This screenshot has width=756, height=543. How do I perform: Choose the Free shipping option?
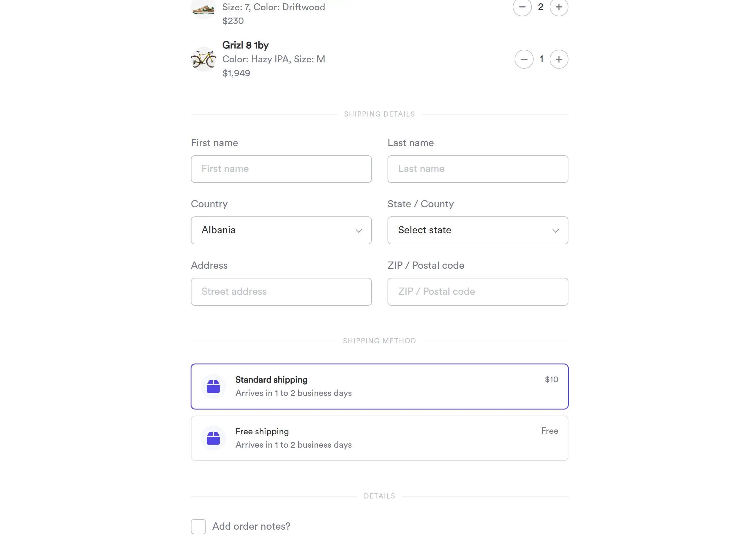379,438
